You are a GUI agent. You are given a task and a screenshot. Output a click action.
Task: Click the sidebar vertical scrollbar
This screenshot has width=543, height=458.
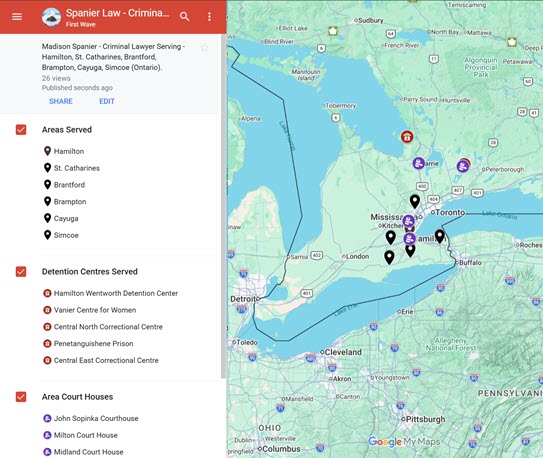click(223, 206)
